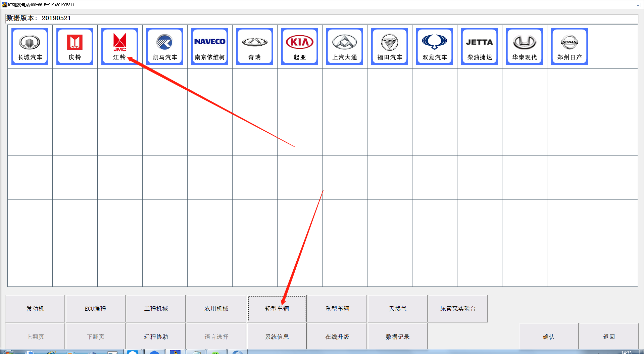Click the 确认 confirm button
The image size is (644, 354).
pos(549,337)
